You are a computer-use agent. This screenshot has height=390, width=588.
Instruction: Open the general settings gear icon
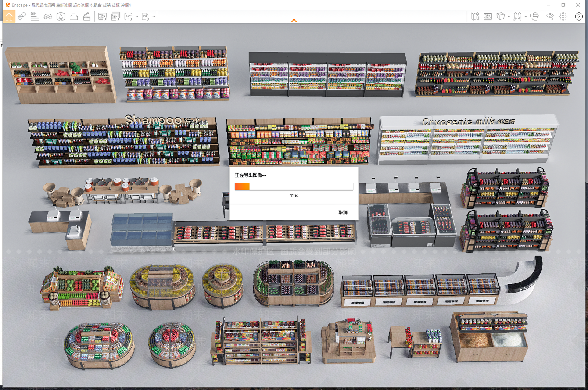pos(563,17)
